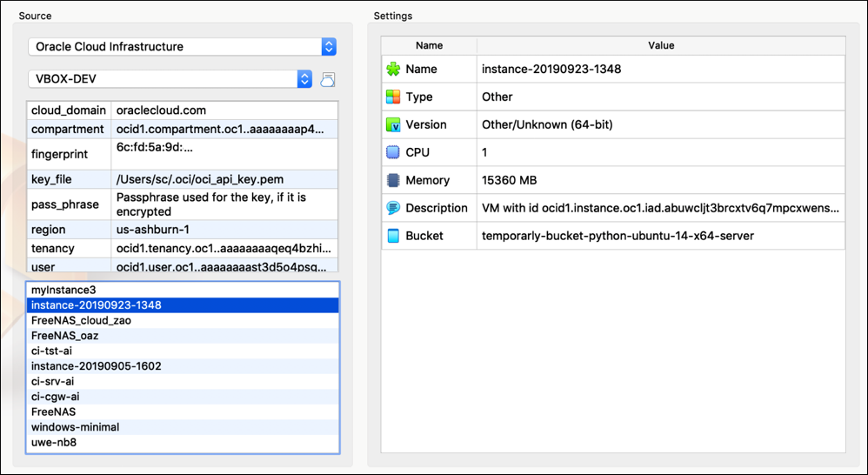Select FreeNAS_cloud_zao in the instance list

tap(183, 320)
